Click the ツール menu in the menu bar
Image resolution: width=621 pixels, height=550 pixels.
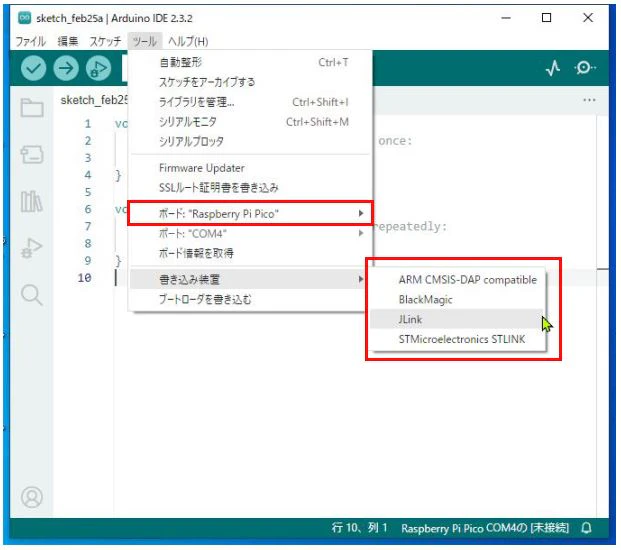coord(145,41)
